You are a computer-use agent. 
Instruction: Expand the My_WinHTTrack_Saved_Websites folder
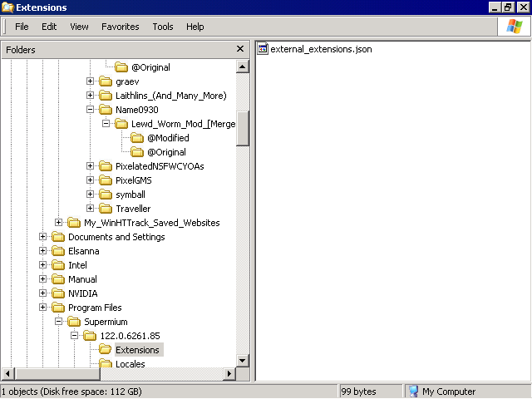(58, 222)
